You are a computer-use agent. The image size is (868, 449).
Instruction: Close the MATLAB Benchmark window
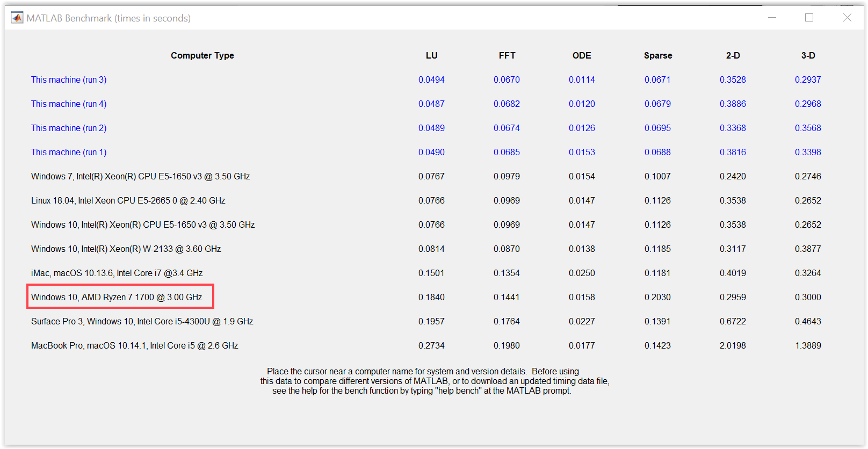tap(847, 18)
